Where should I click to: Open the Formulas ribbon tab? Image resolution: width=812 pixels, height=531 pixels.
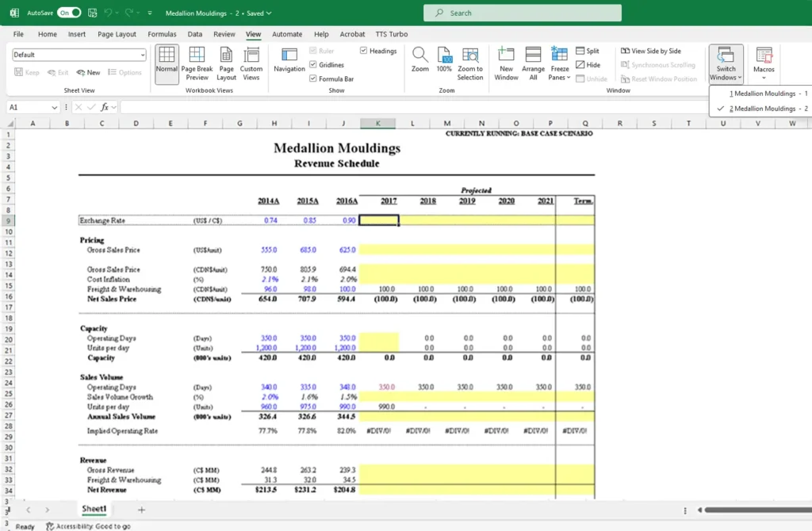click(x=162, y=34)
